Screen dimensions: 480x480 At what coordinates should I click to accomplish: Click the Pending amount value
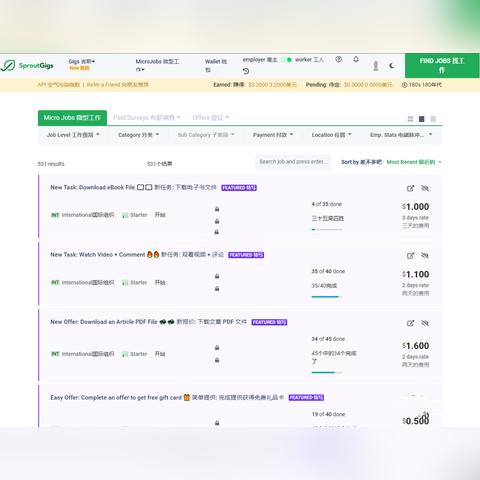pos(368,85)
